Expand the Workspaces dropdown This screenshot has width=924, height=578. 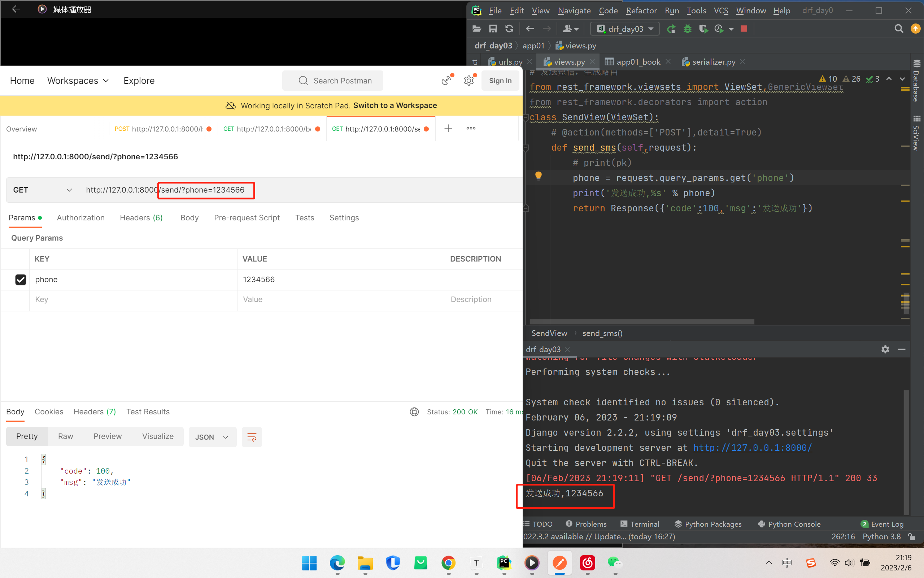(x=78, y=81)
